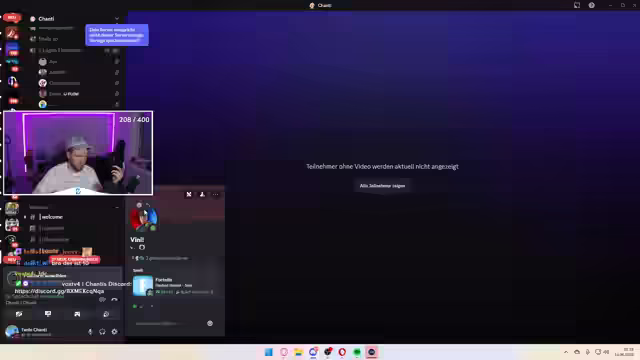Open the pop-out window icon in title bar

[577, 5]
